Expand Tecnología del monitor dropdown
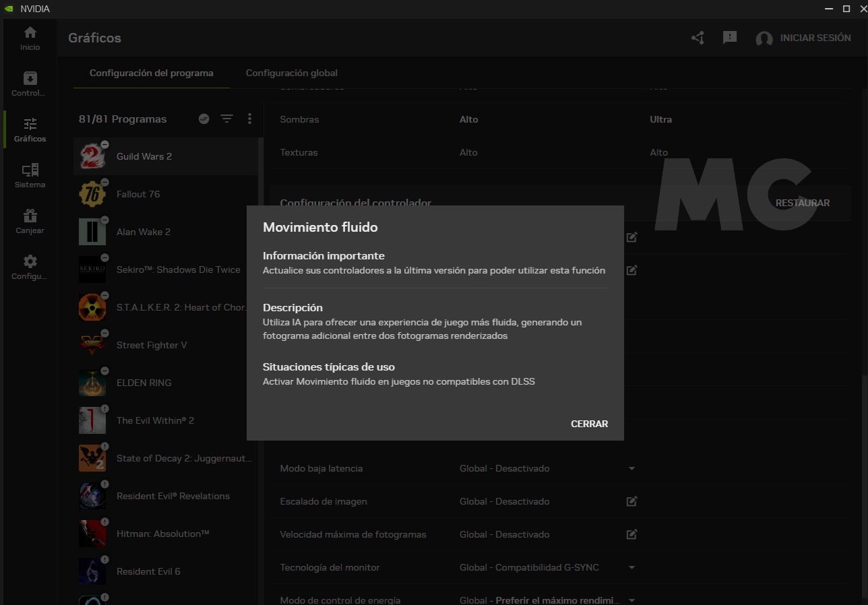 (x=631, y=567)
